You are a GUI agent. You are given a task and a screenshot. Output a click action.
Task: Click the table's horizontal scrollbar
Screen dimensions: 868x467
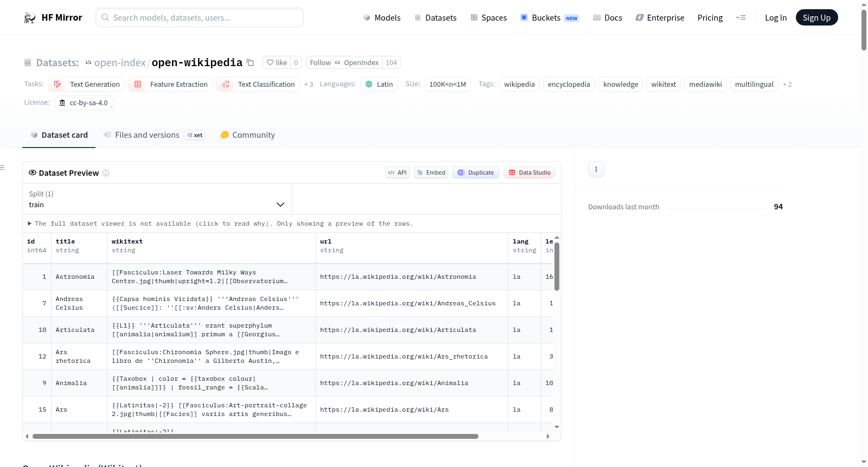tap(255, 436)
